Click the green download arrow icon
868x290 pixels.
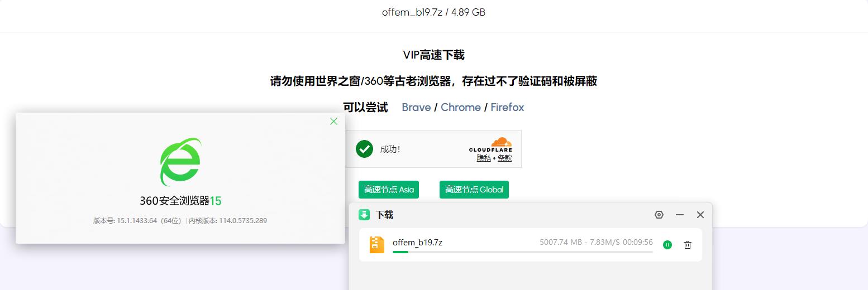coord(364,215)
